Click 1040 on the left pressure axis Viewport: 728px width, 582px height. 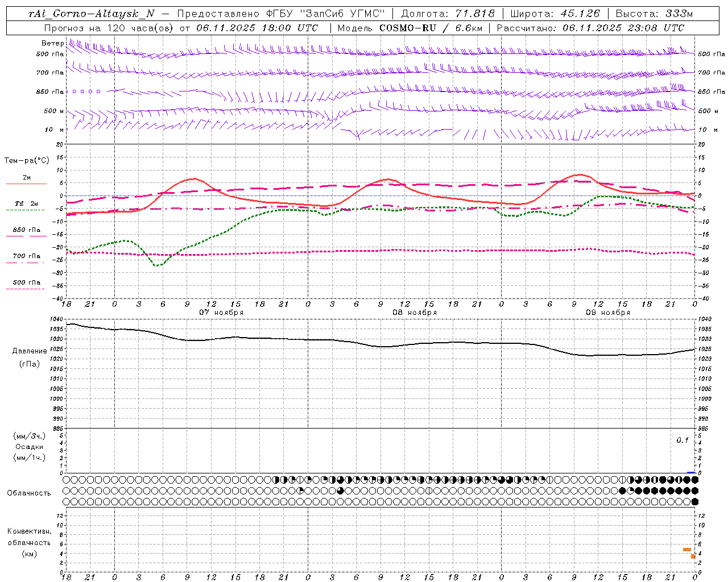[56, 319]
